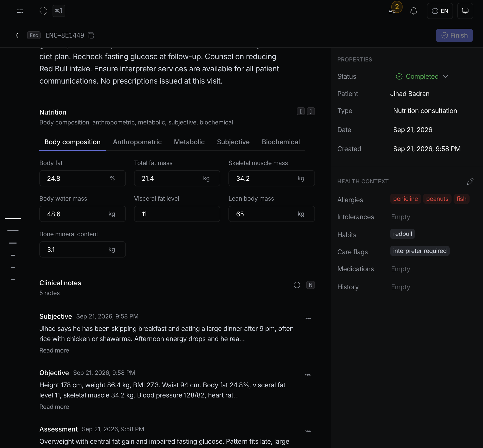Copy the encounter ID ENC-8E1449
This screenshot has height=448, width=483.
point(91,35)
